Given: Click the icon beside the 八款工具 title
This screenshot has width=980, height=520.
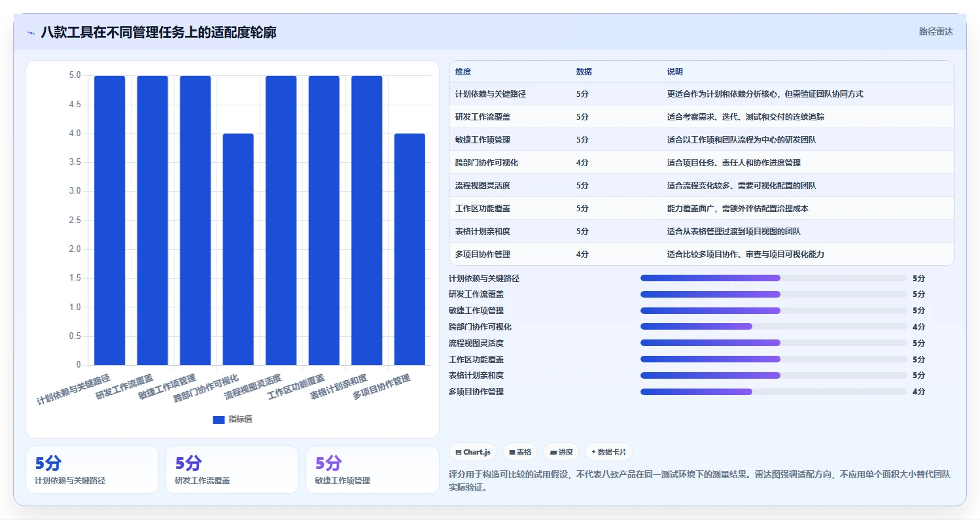Looking at the screenshot, I should (x=31, y=33).
